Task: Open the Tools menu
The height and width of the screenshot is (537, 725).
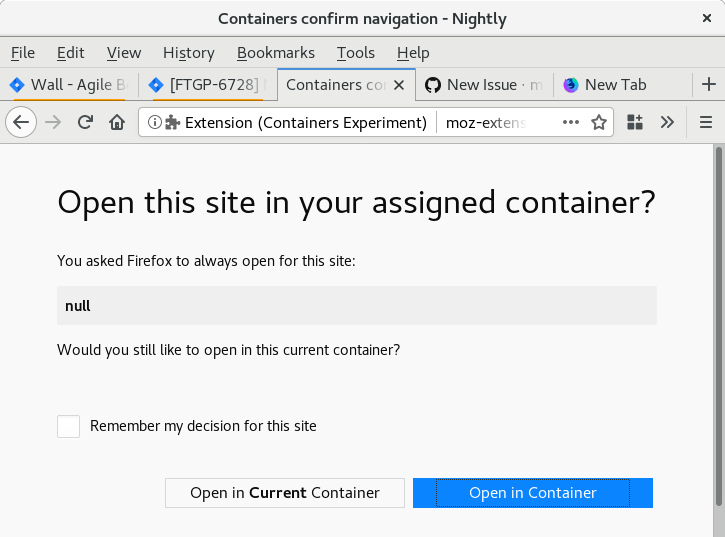Action: click(x=355, y=53)
